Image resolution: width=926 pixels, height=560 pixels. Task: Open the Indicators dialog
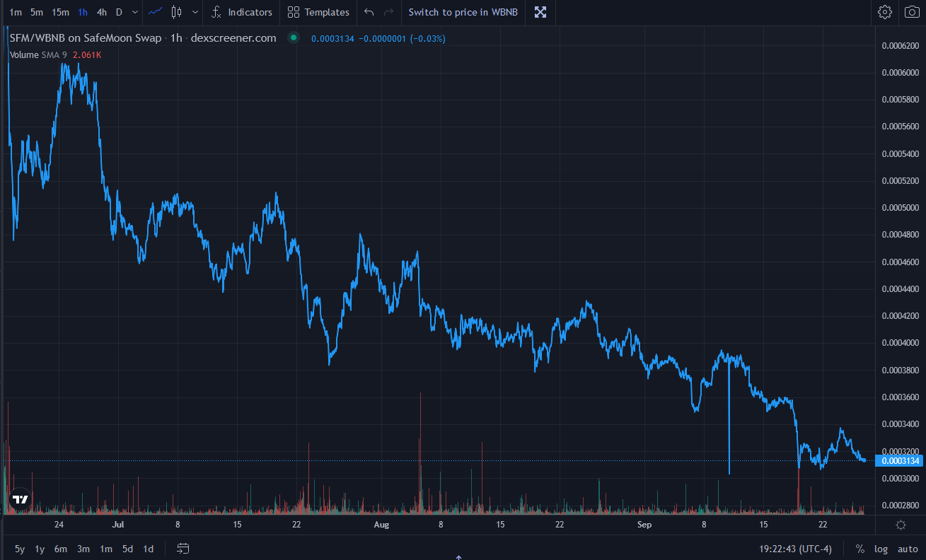tap(242, 12)
